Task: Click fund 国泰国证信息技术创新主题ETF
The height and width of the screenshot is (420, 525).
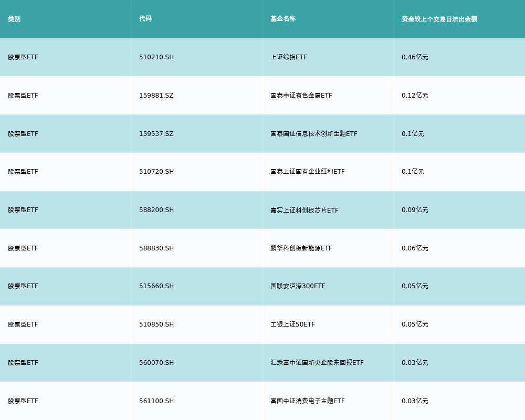Action: [x=314, y=134]
